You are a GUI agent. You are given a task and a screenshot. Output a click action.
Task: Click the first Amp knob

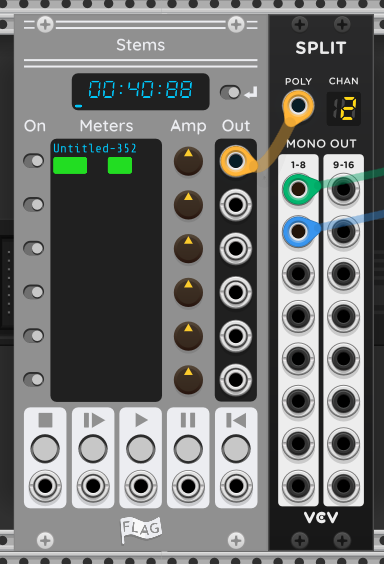click(188, 161)
